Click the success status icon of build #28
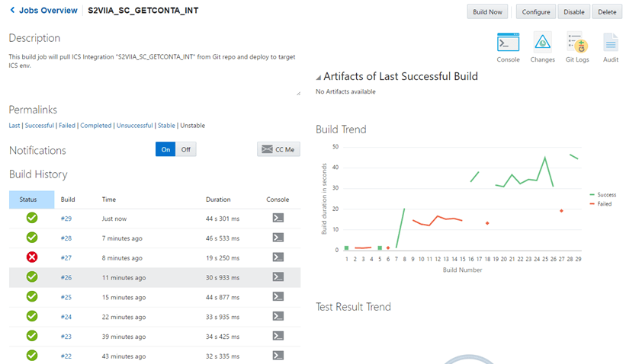The height and width of the screenshot is (364, 626). click(x=32, y=238)
